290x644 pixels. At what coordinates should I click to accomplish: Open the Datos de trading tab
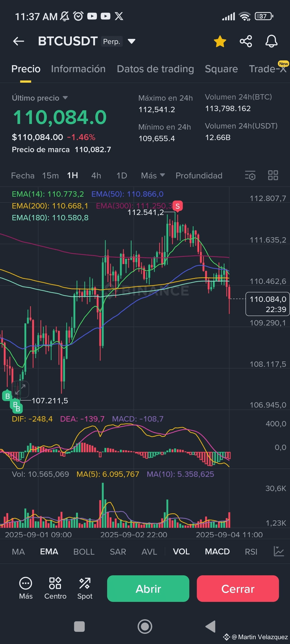155,69
